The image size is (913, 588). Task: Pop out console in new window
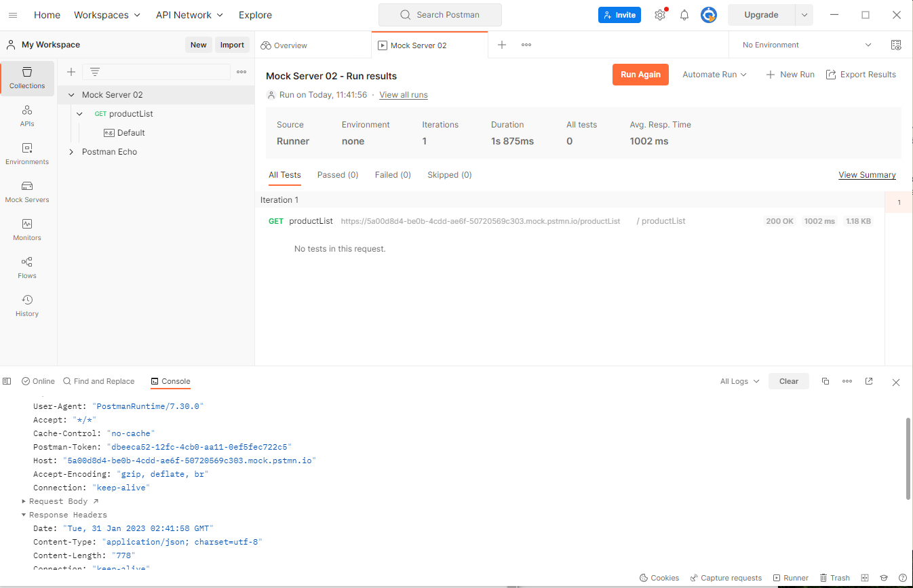click(869, 381)
